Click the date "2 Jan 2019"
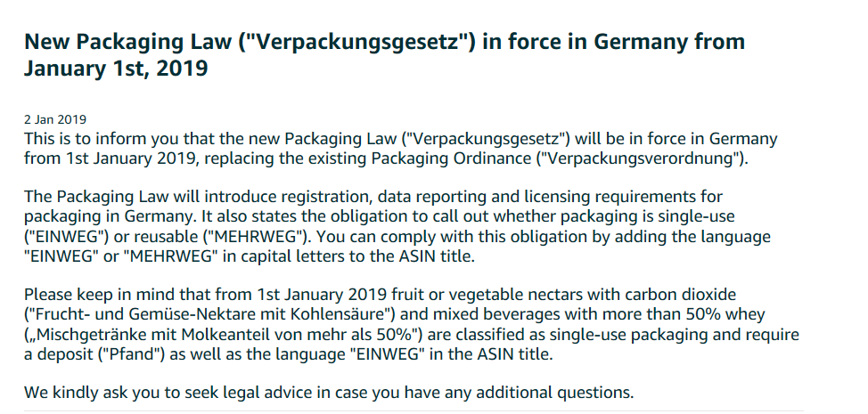The width and height of the screenshot is (868, 414). pos(54,119)
